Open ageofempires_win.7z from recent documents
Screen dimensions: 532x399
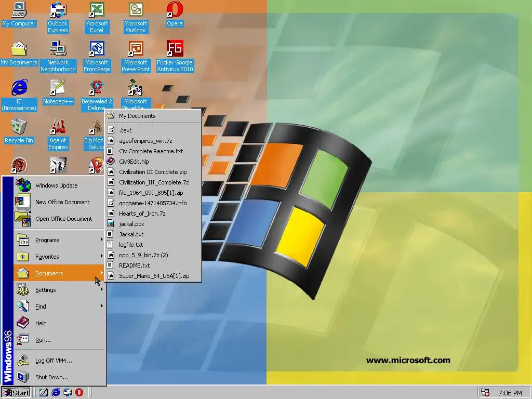tap(153, 140)
